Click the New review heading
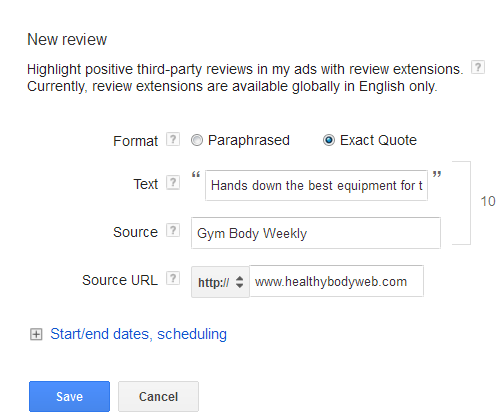Image resolution: width=502 pixels, height=416 pixels. coord(67,39)
